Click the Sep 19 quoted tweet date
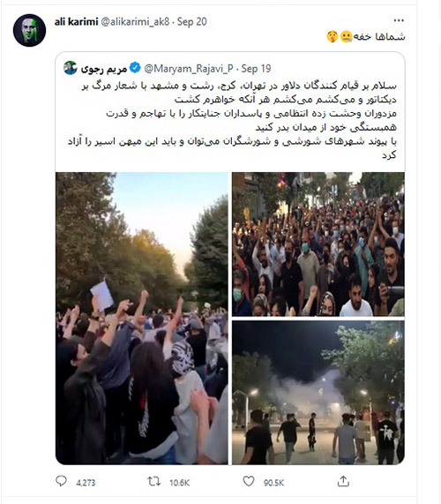The width and height of the screenshot is (441, 504). [x=256, y=69]
